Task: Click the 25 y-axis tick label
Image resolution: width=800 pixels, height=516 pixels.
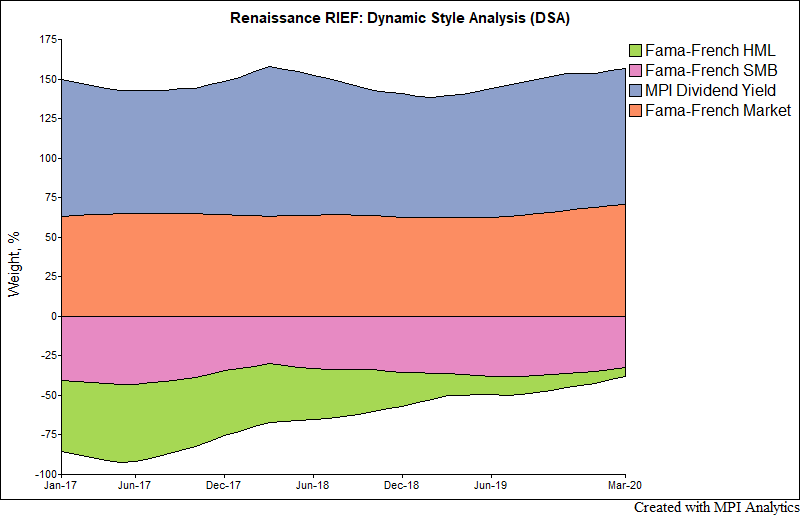Action: point(51,277)
